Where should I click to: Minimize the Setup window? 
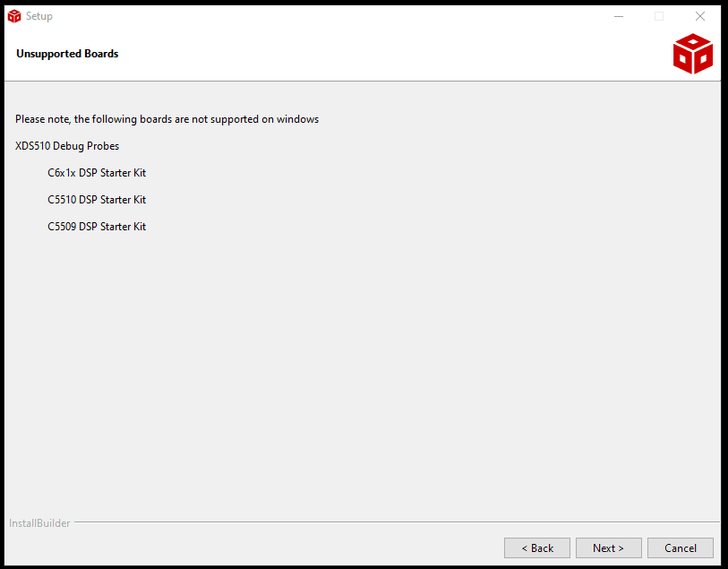pyautogui.click(x=618, y=16)
